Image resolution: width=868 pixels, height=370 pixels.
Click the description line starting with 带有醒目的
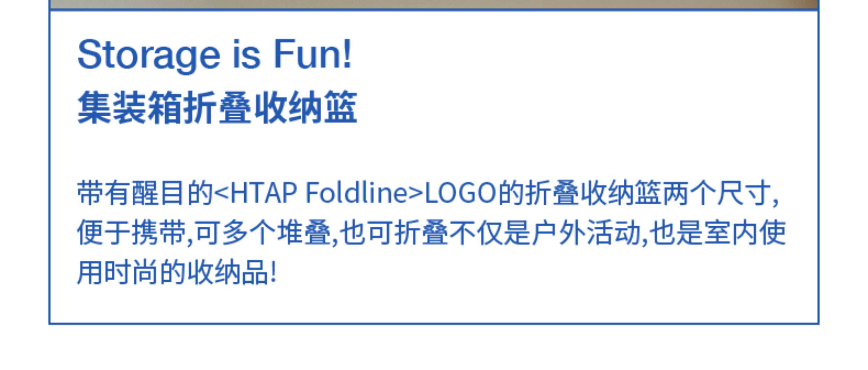[x=428, y=193]
